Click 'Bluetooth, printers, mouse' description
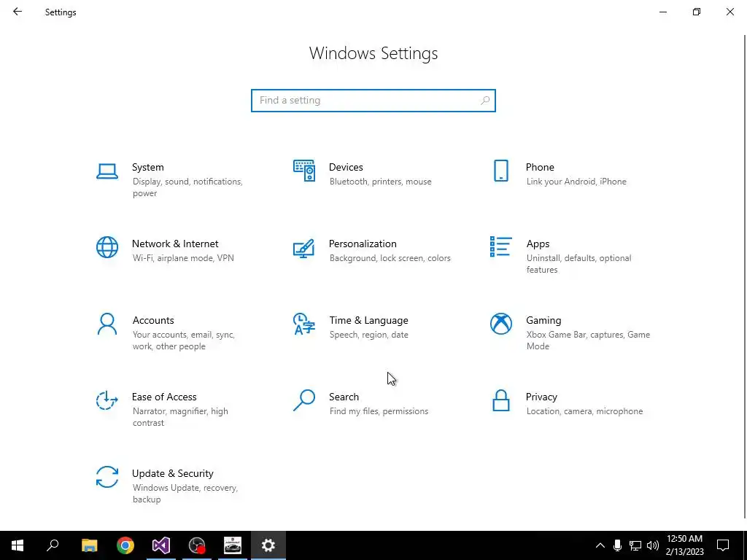 click(x=380, y=182)
